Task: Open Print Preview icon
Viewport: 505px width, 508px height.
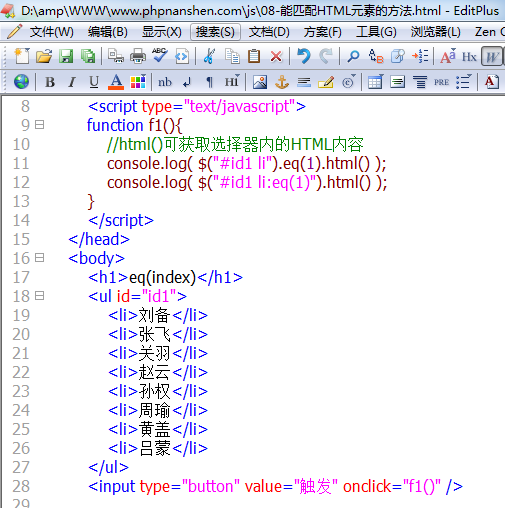Action: 116,56
